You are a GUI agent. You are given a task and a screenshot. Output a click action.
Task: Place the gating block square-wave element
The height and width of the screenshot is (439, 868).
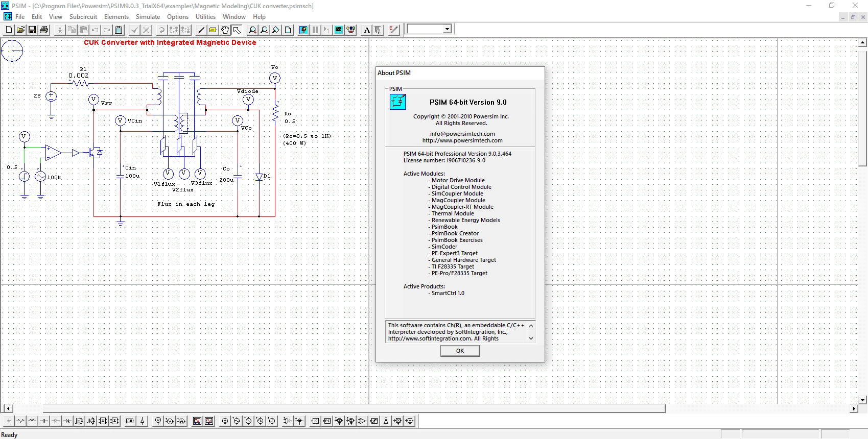tap(130, 421)
